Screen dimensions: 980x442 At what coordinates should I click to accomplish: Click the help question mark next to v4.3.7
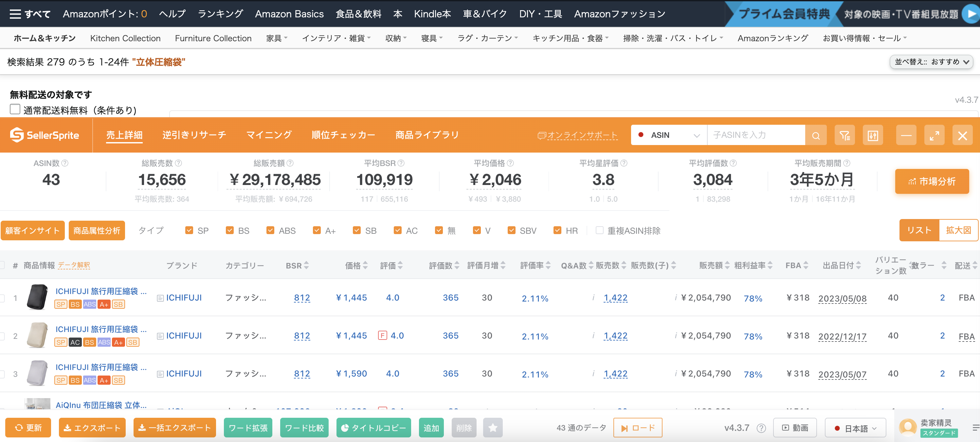(761, 428)
